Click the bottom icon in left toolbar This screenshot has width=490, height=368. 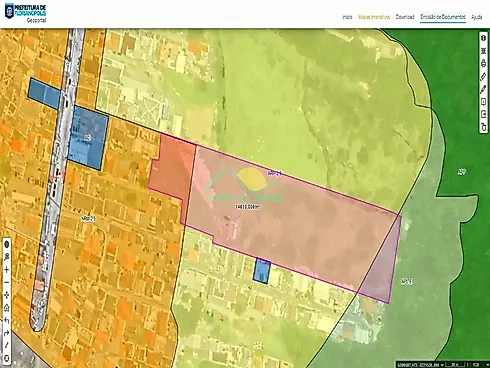pyautogui.click(x=6, y=359)
